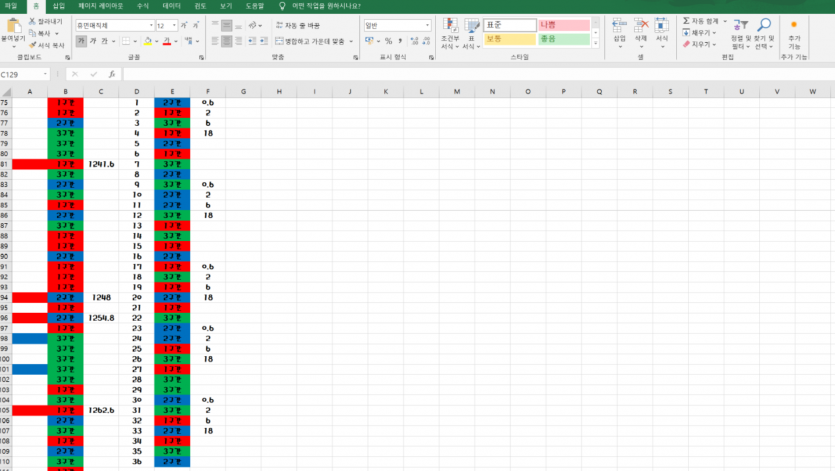Toggle top vertical alignment

click(215, 25)
